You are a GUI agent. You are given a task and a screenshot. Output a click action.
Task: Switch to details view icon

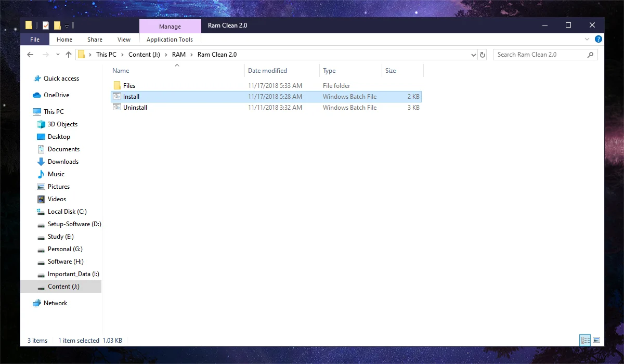coord(586,341)
